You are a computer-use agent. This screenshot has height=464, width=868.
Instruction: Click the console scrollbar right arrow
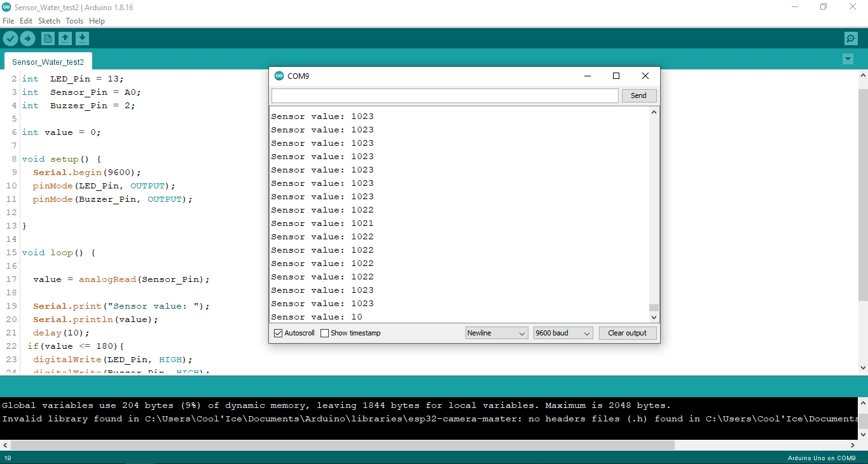853,446
